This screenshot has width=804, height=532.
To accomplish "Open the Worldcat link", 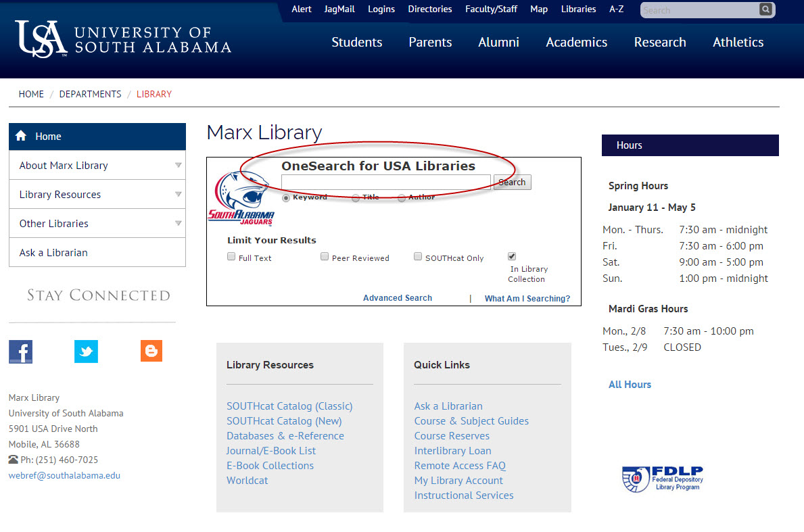I will pos(247,480).
